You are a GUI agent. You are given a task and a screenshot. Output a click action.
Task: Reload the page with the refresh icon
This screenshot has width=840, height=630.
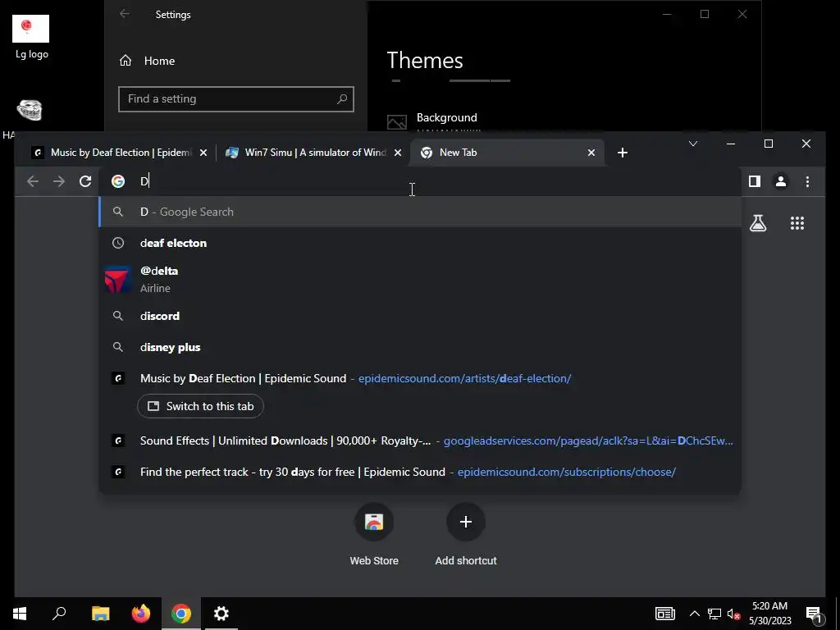[85, 181]
